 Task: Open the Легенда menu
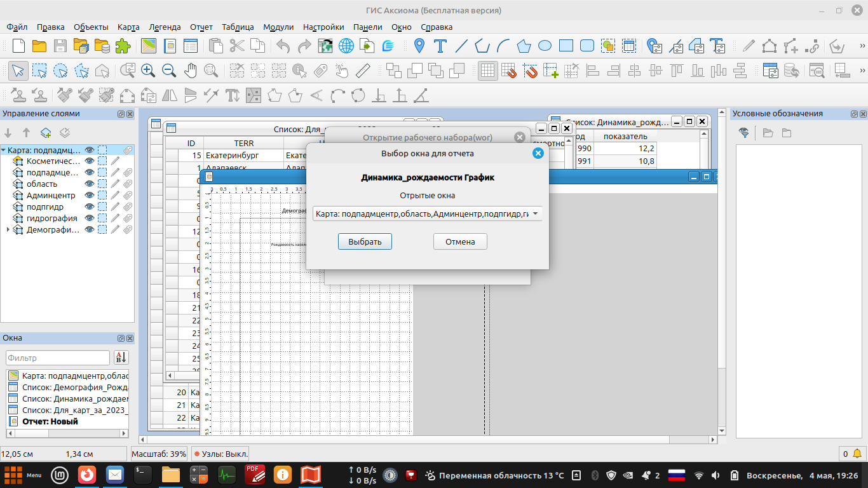click(x=165, y=27)
